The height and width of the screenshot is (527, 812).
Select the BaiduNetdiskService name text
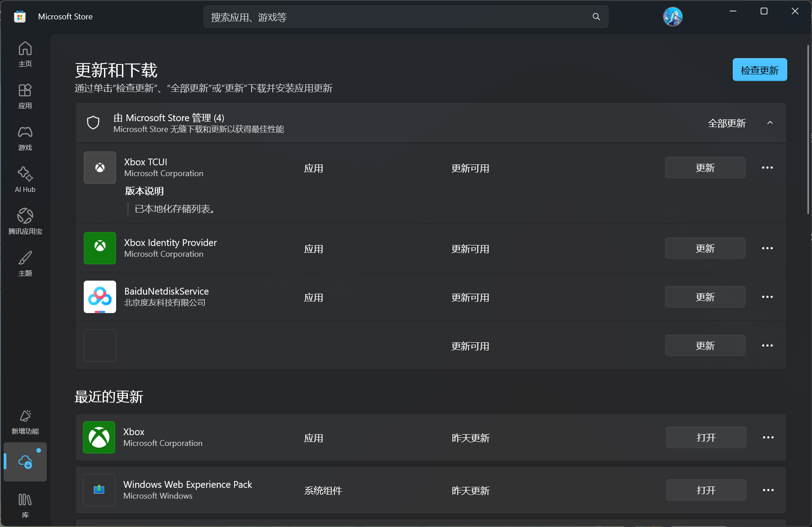click(167, 291)
